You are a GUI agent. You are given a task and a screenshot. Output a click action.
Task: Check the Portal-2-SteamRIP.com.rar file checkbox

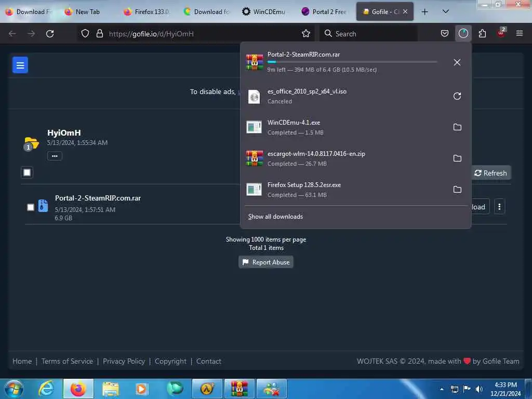[x=31, y=207]
